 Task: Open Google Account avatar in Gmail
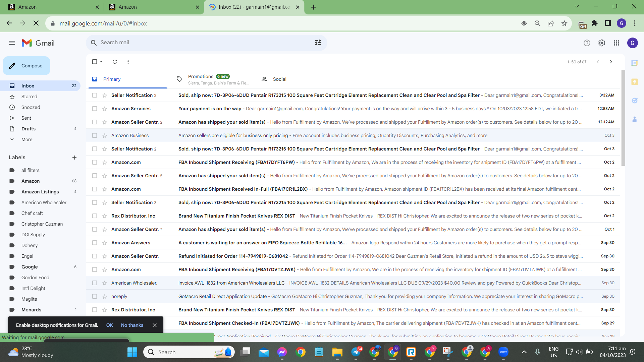[x=633, y=43]
